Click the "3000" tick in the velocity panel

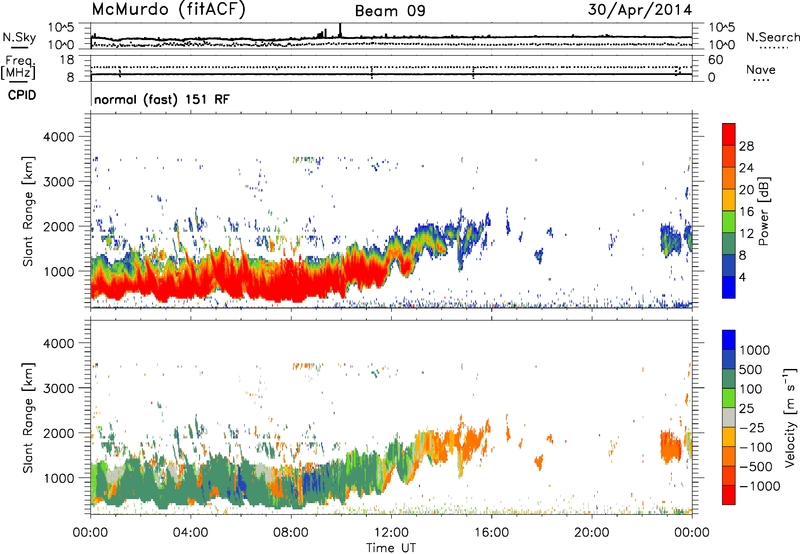coord(59,388)
